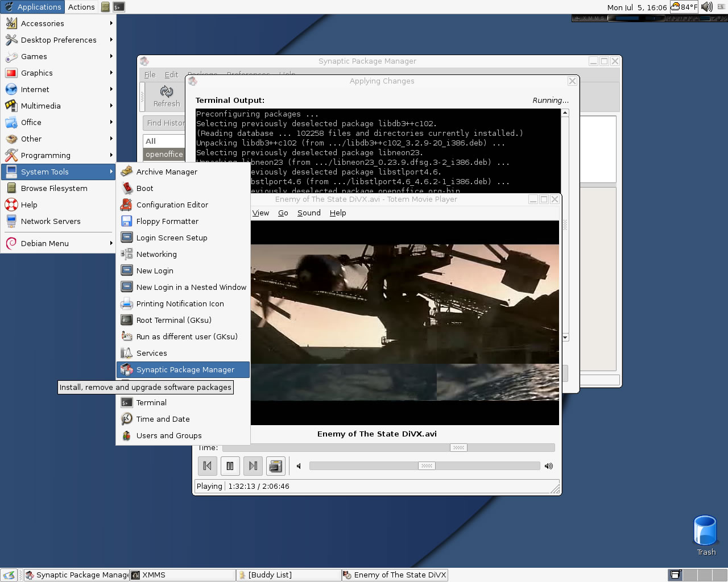Screen dimensions: 728x582
Task: Open Users and Groups
Action: (183, 435)
